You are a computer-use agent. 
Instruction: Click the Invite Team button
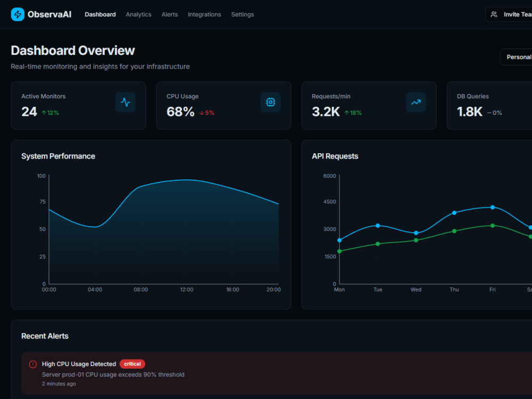(509, 14)
